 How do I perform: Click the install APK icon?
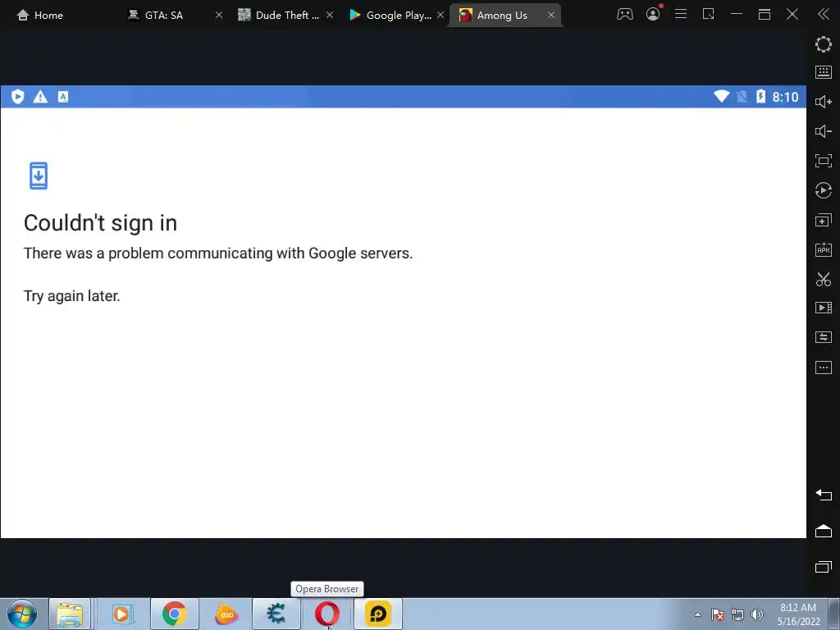point(823,249)
